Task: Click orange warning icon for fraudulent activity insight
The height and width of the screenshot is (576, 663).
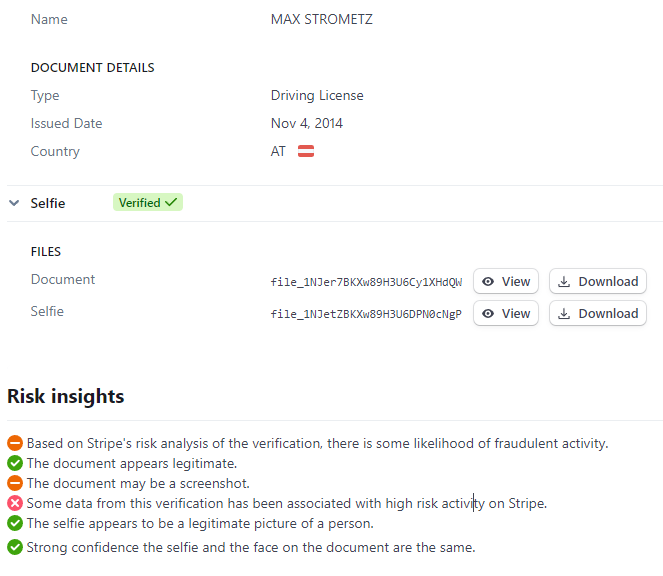Action: [15, 443]
